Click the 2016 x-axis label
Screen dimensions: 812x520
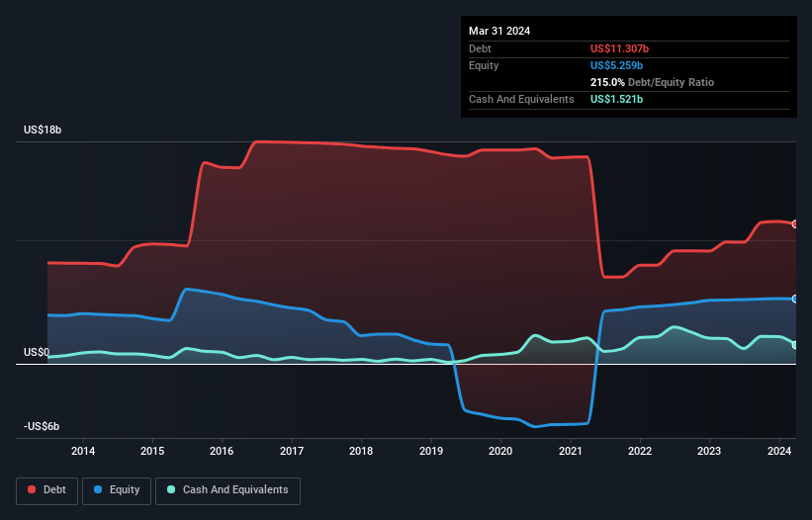pos(222,451)
